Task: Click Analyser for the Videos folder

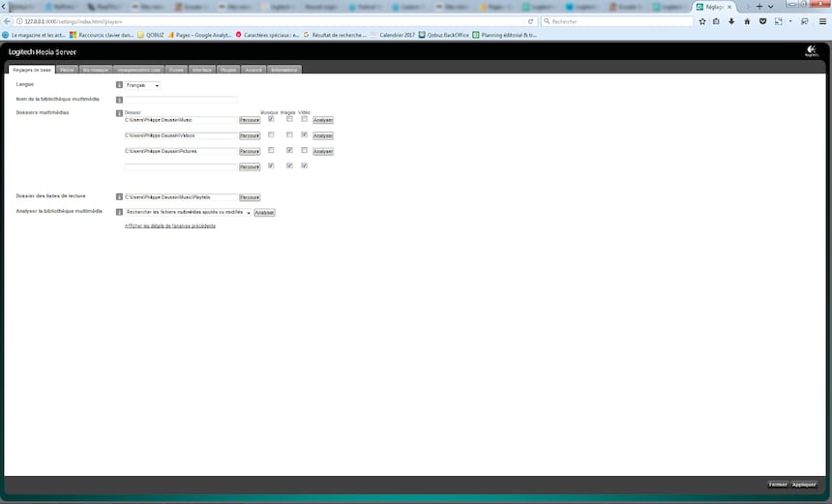Action: [x=322, y=135]
